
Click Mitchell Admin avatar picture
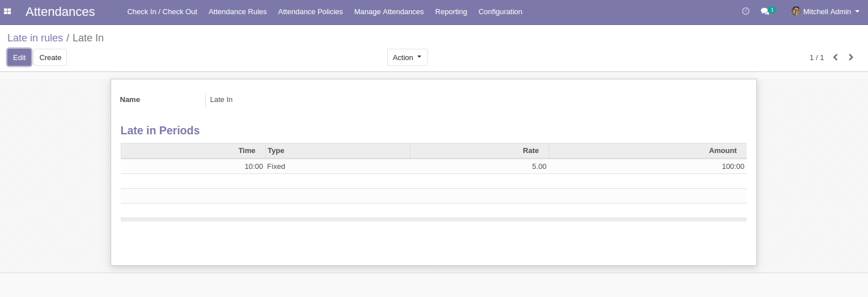[796, 11]
